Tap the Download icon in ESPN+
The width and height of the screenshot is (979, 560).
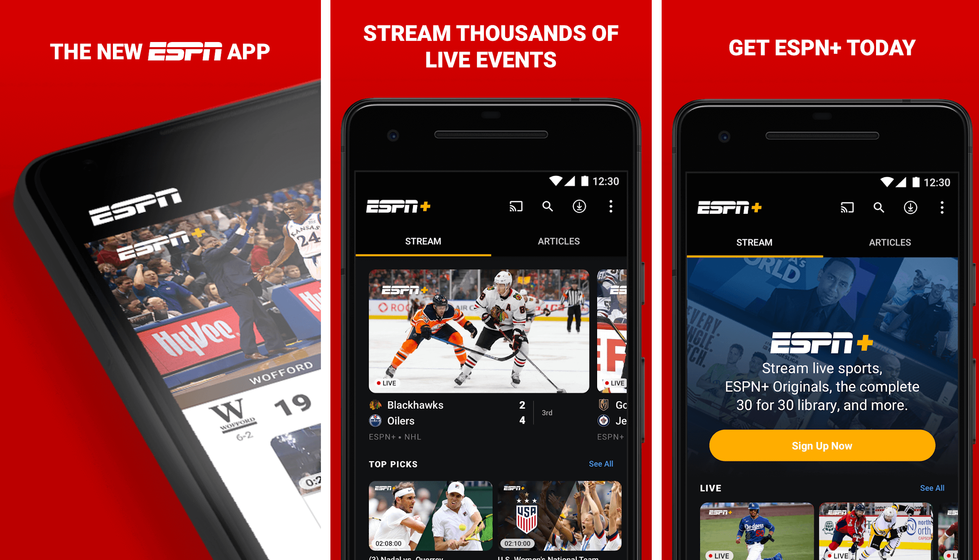click(579, 206)
